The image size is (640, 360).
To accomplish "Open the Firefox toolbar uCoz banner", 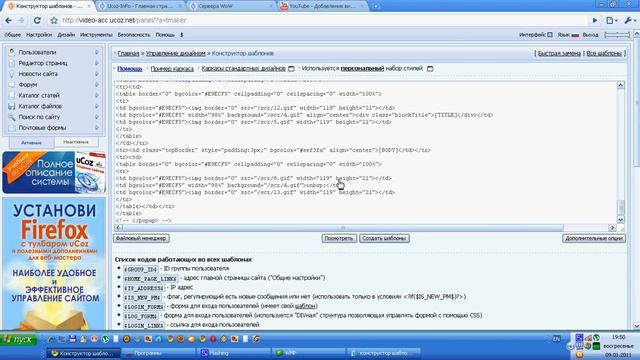I will [x=54, y=264].
